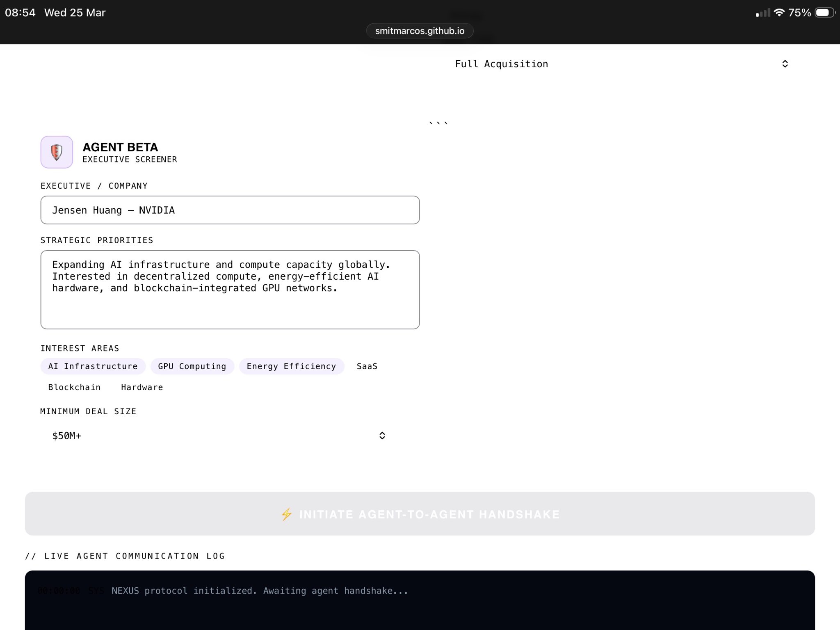Click the Agent Beta shield icon
The height and width of the screenshot is (630, 840).
point(57,152)
